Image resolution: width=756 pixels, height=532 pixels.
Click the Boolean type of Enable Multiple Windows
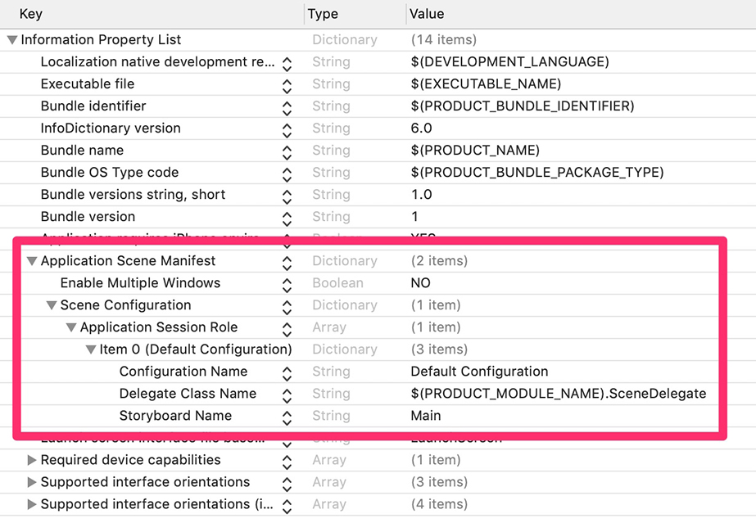tap(337, 283)
